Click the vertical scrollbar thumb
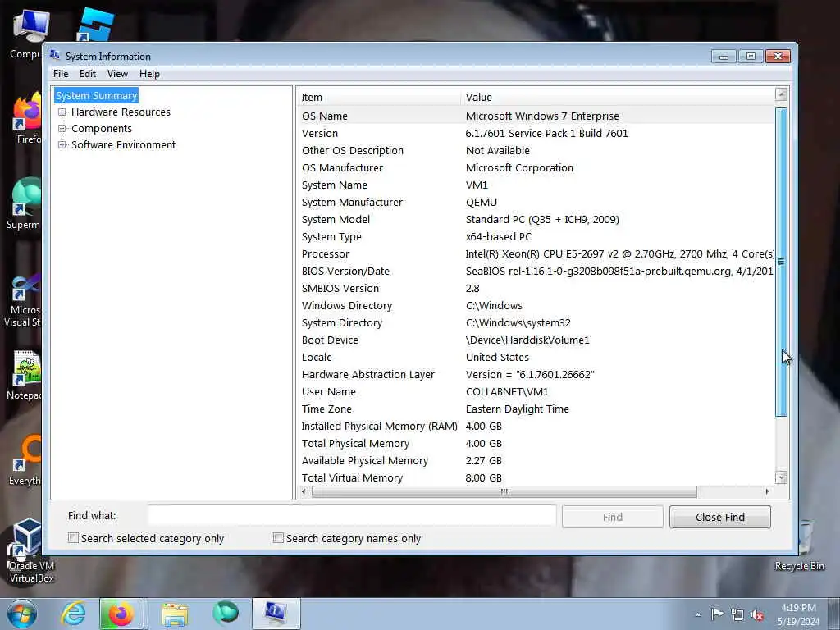 782,262
